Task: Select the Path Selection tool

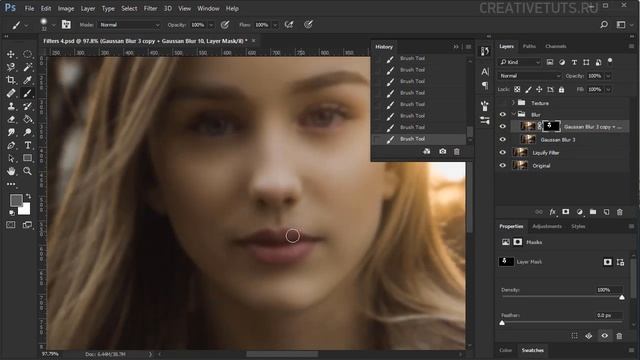Action: point(11,158)
